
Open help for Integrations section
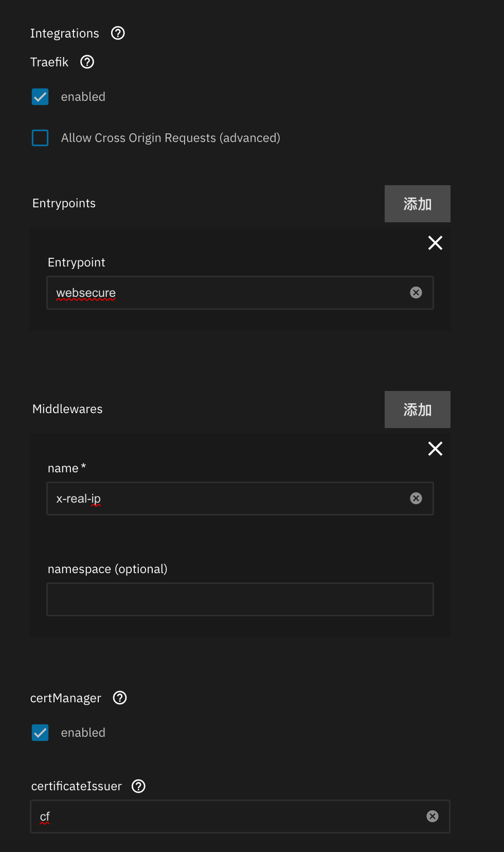(x=118, y=33)
